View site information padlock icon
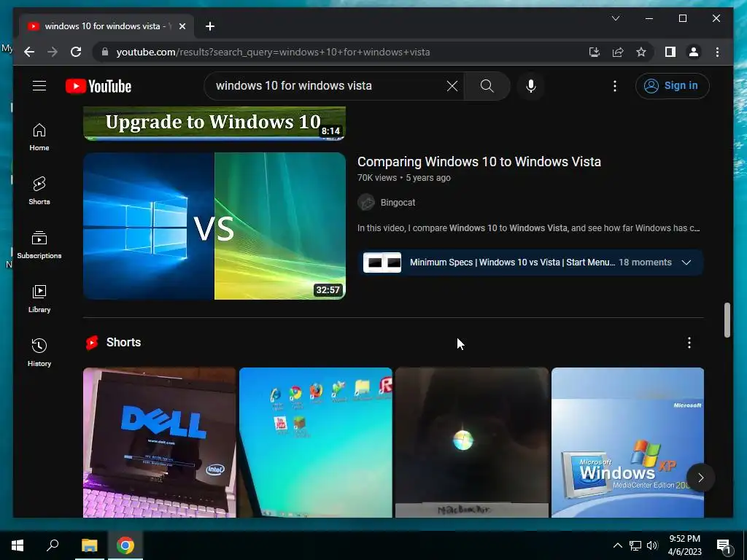Viewport: 747px width, 560px height. [x=105, y=52]
